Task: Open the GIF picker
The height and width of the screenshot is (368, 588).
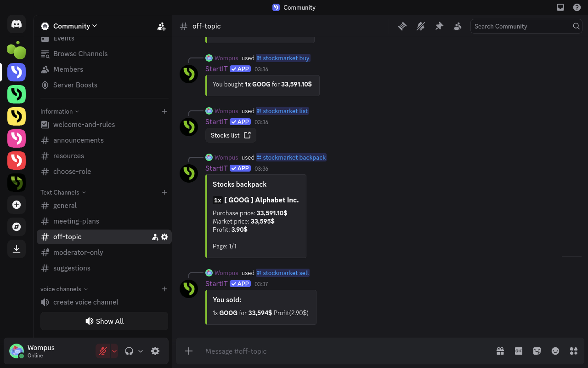Action: (x=519, y=351)
